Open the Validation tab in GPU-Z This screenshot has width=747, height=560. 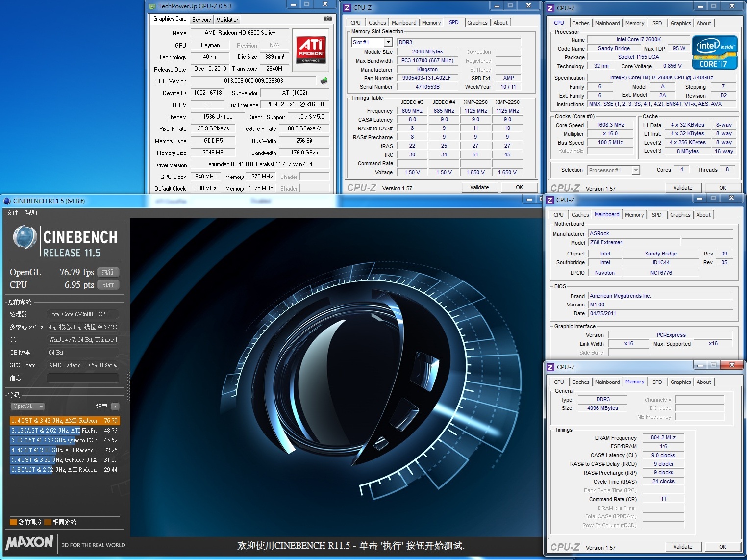click(228, 20)
